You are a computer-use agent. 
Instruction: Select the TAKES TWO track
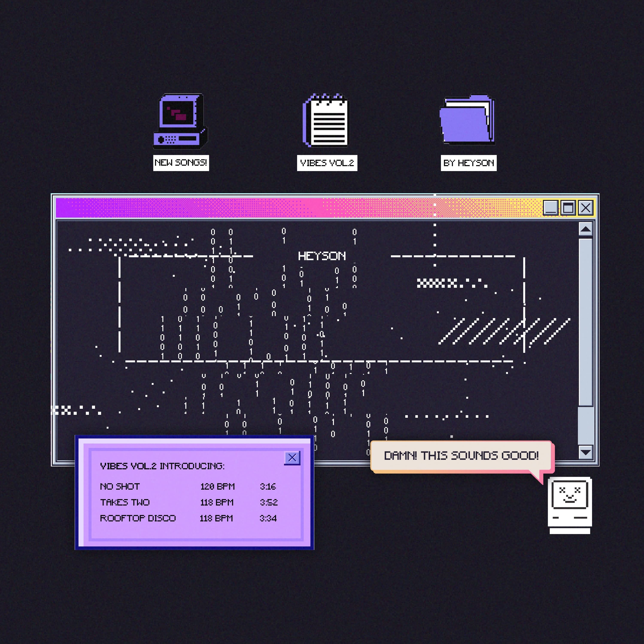point(125,502)
